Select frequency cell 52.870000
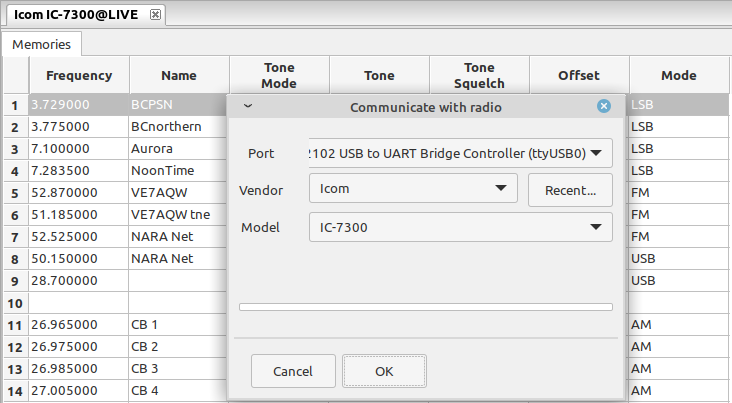Screen dimensions: 732x403 [x=78, y=192]
